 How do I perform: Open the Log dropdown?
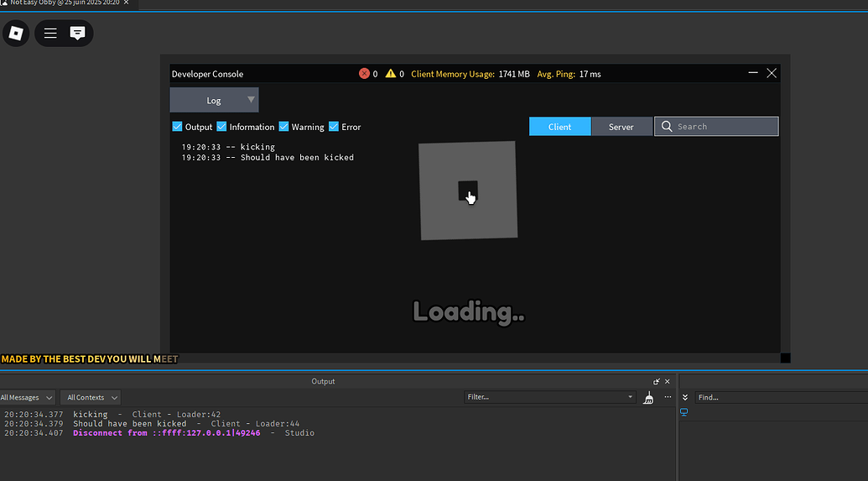click(x=214, y=100)
